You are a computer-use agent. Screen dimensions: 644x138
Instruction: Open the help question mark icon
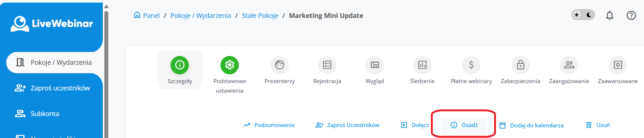click(631, 15)
